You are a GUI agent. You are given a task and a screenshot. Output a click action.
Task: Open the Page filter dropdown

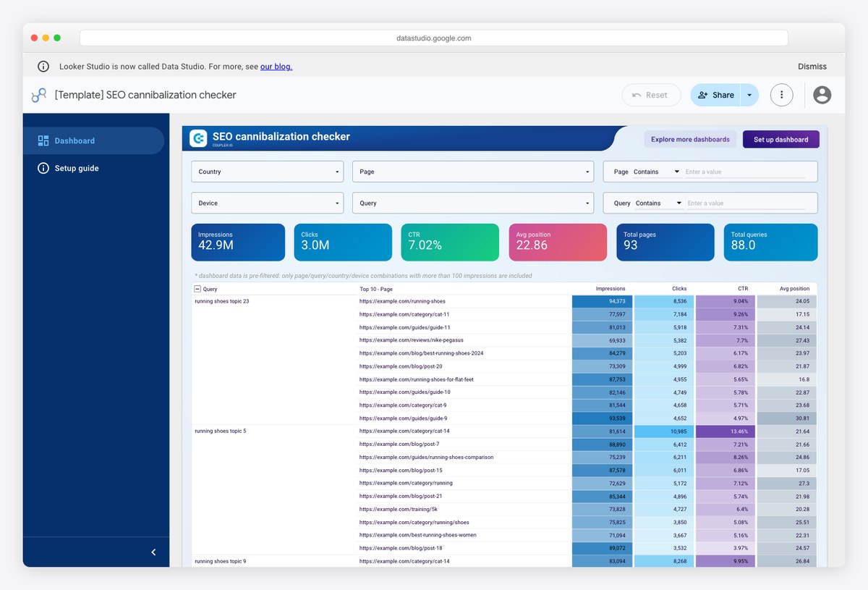coord(473,172)
